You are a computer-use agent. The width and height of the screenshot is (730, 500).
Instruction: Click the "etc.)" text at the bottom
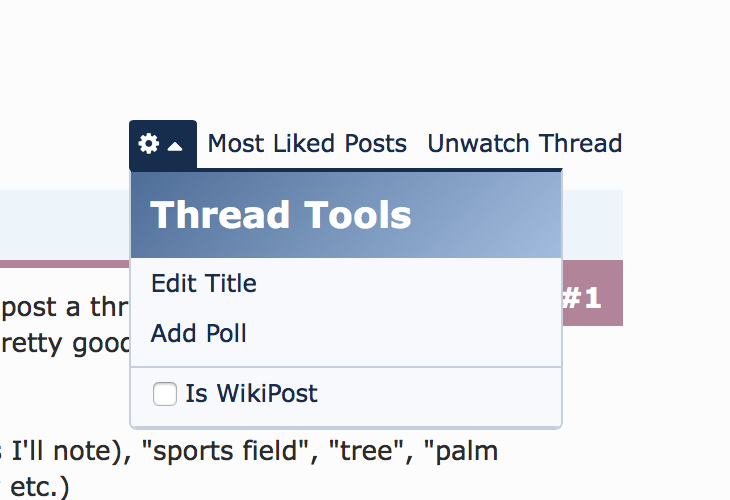click(x=39, y=487)
